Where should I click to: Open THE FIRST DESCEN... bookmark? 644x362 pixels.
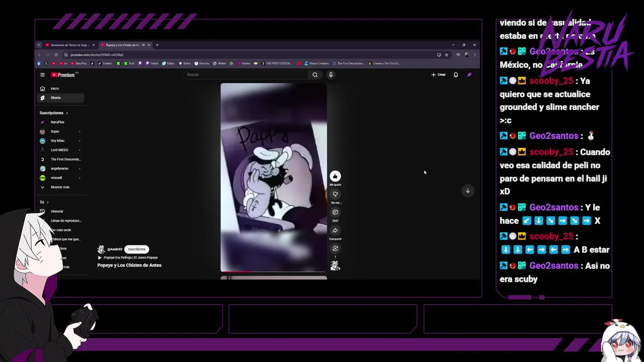coord(276,63)
